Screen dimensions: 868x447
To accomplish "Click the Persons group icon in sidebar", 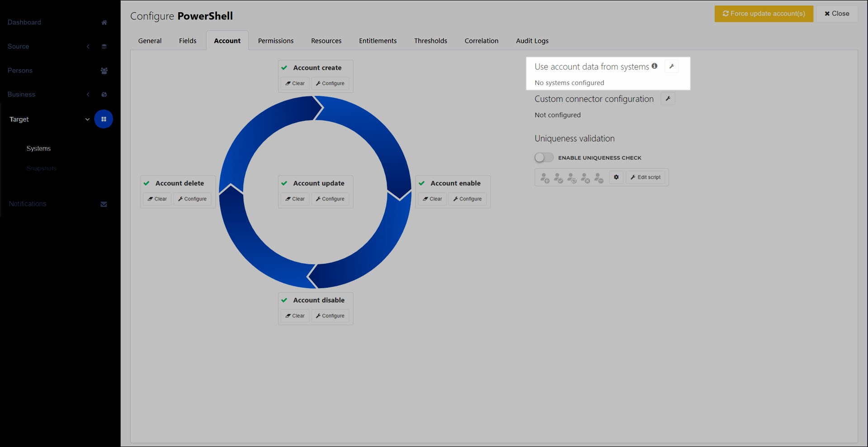I will (104, 71).
